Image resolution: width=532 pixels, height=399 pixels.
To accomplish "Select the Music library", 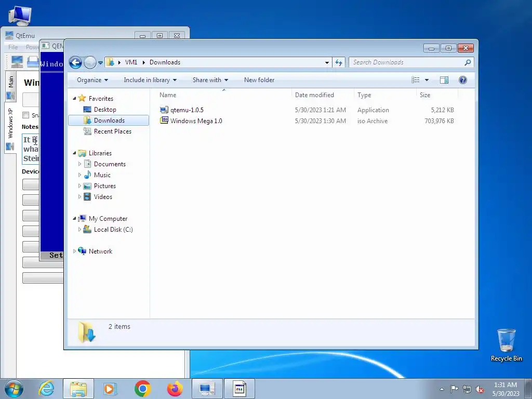I will pyautogui.click(x=102, y=175).
